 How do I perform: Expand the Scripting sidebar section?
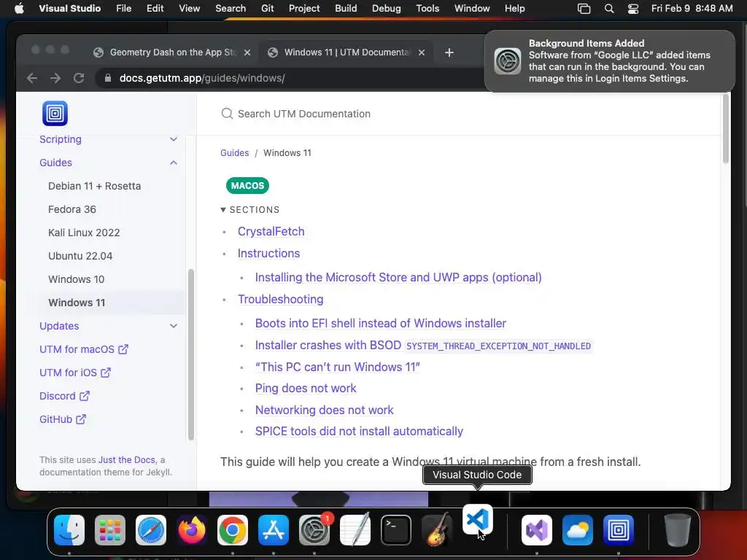pos(174,139)
